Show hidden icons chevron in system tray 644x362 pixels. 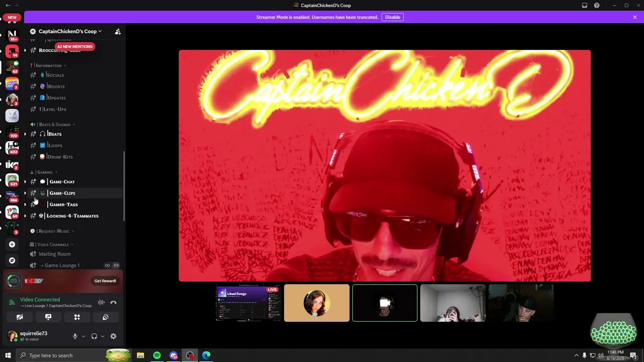coord(576,355)
